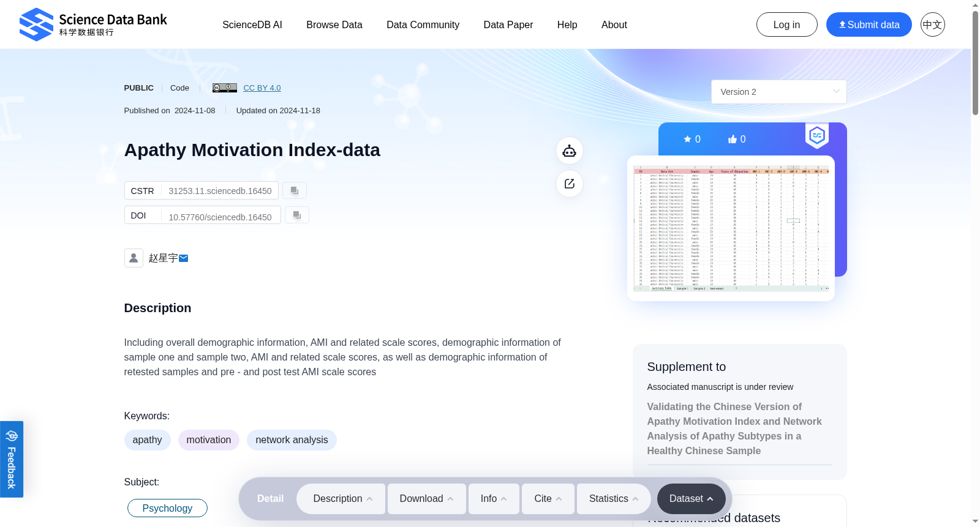Select the motivation keyword tag
980x527 pixels.
pyautogui.click(x=209, y=440)
